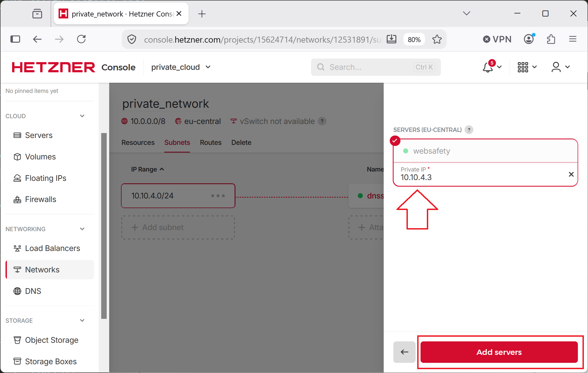
Task: Click Add subnet
Action: 178,227
